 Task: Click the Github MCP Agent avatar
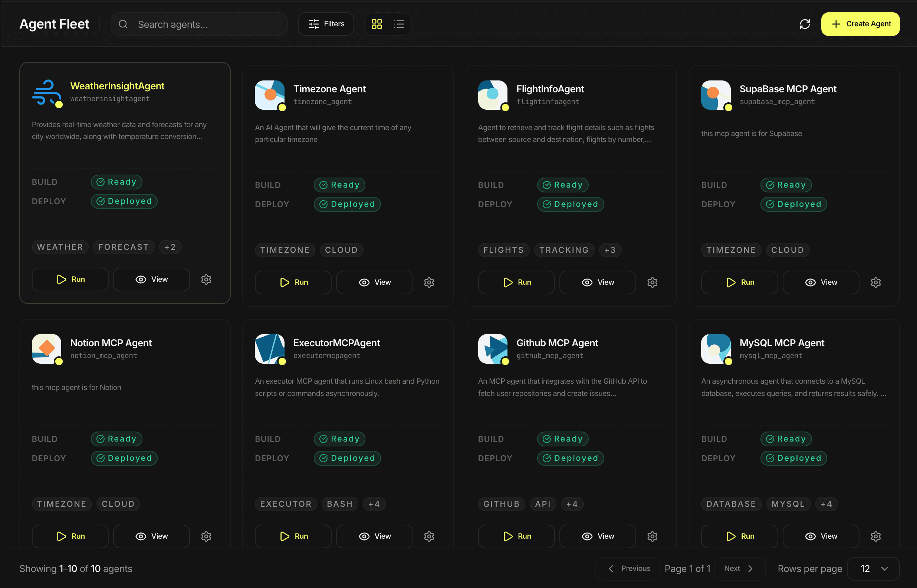[493, 349]
